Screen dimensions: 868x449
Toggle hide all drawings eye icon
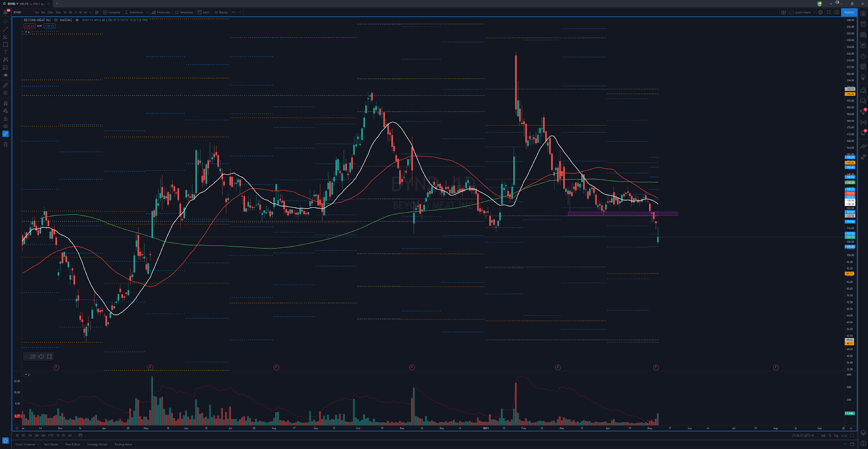5,126
